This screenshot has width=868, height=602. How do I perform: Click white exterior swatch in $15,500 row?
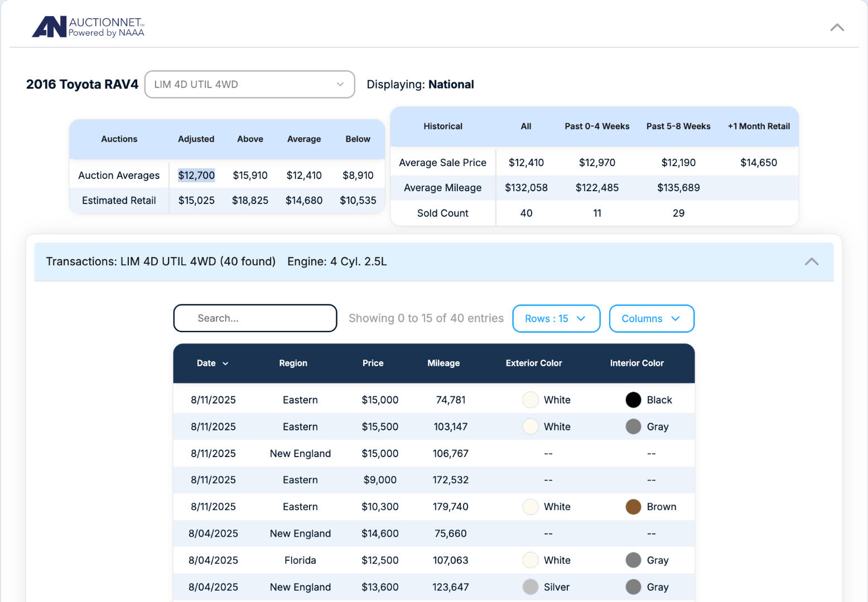[x=530, y=426]
